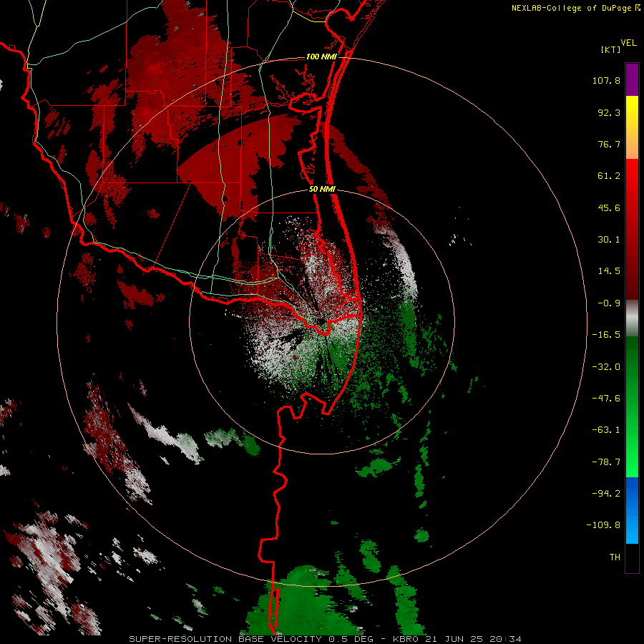Click the -78.7 legend value

point(606,462)
